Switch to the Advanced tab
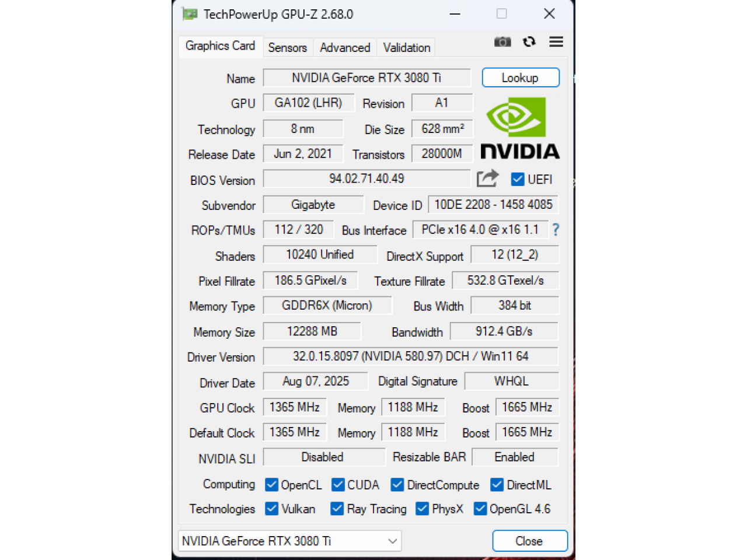747x560 pixels. [x=345, y=48]
